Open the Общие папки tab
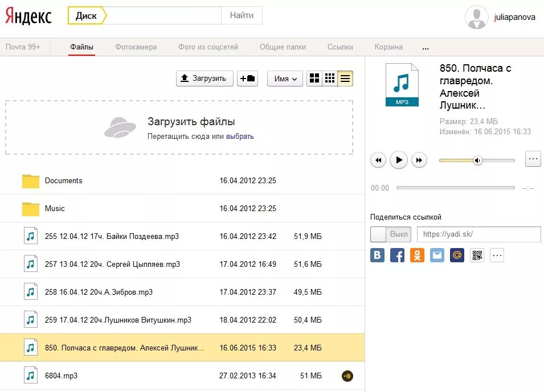This screenshot has width=544, height=392. (283, 47)
